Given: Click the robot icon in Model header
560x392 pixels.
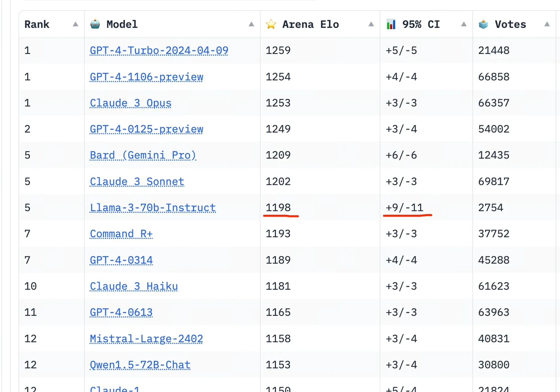Looking at the screenshot, I should 95,24.
